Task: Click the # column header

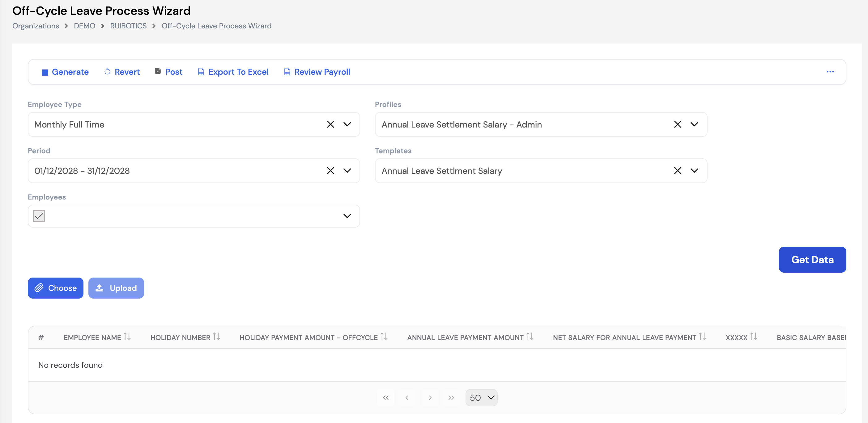Action: coord(41,337)
